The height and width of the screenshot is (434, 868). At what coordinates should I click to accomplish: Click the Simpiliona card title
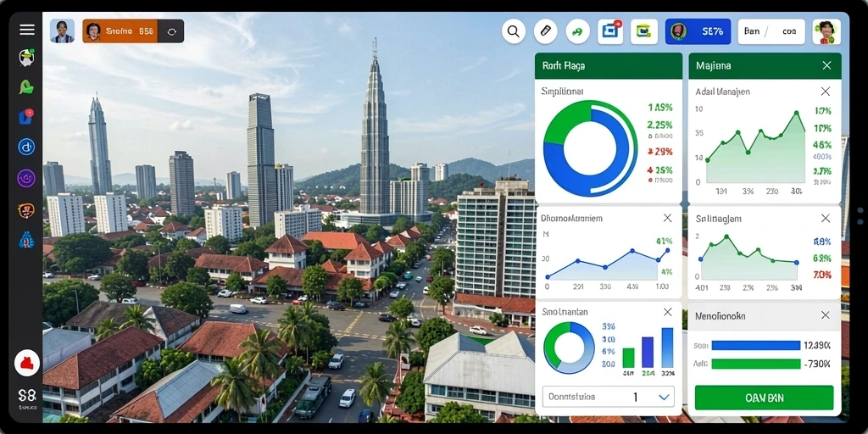tap(563, 92)
